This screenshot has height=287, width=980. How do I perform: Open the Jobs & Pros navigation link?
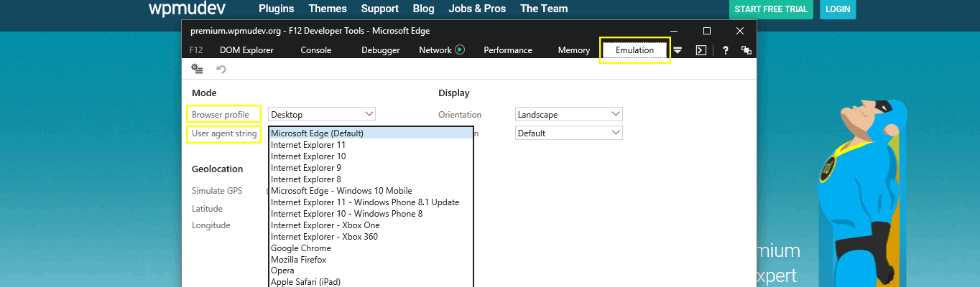477,9
